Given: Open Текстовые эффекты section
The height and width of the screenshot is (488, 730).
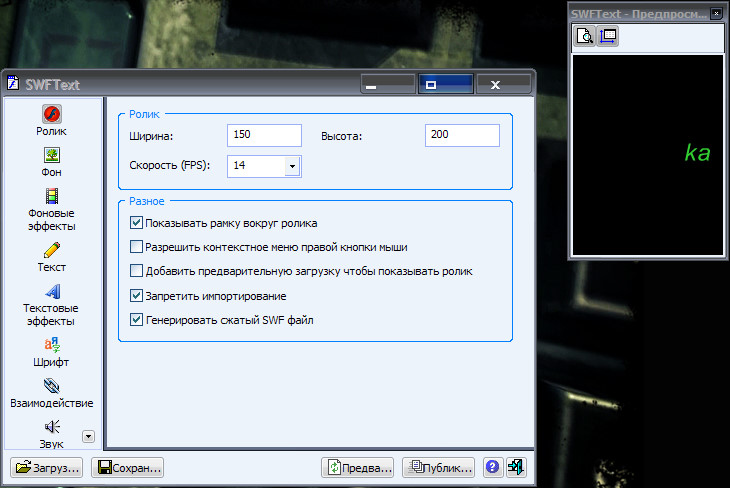Looking at the screenshot, I should (51, 304).
